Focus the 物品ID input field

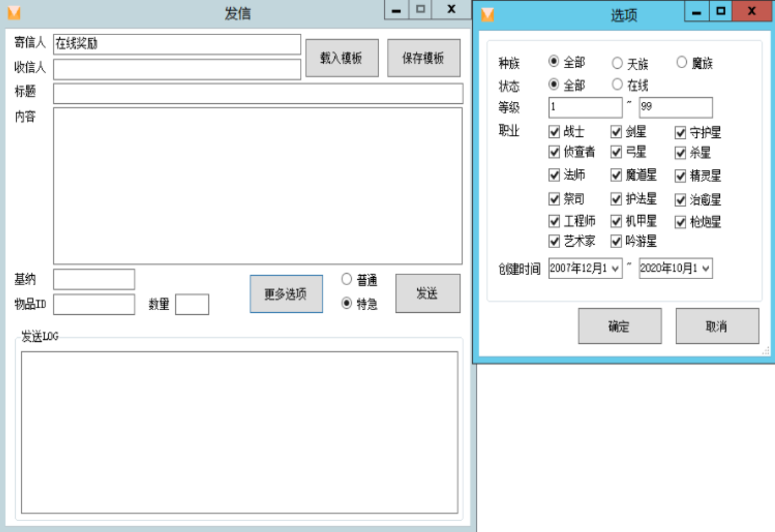click(x=94, y=305)
